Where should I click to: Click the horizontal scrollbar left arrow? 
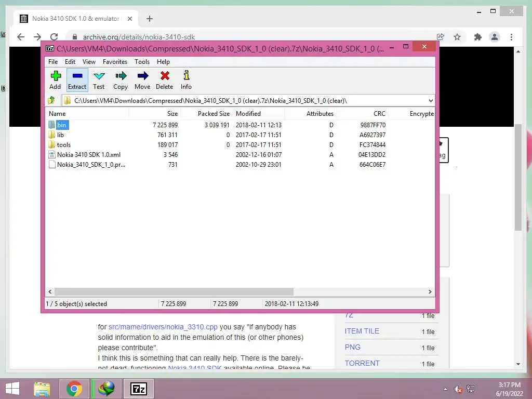click(x=50, y=291)
